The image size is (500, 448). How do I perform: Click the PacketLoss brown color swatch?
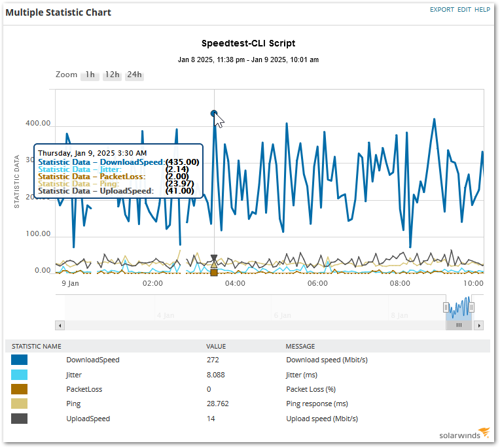pyautogui.click(x=19, y=389)
